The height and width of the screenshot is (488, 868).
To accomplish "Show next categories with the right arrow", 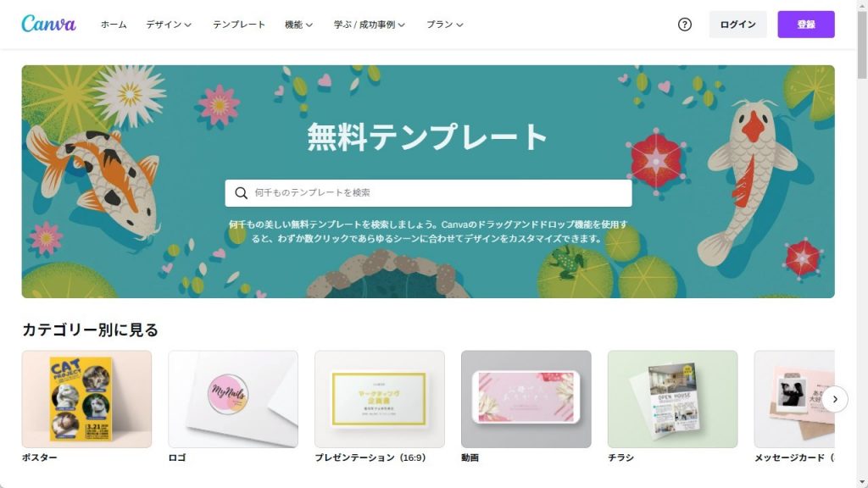I will (835, 399).
